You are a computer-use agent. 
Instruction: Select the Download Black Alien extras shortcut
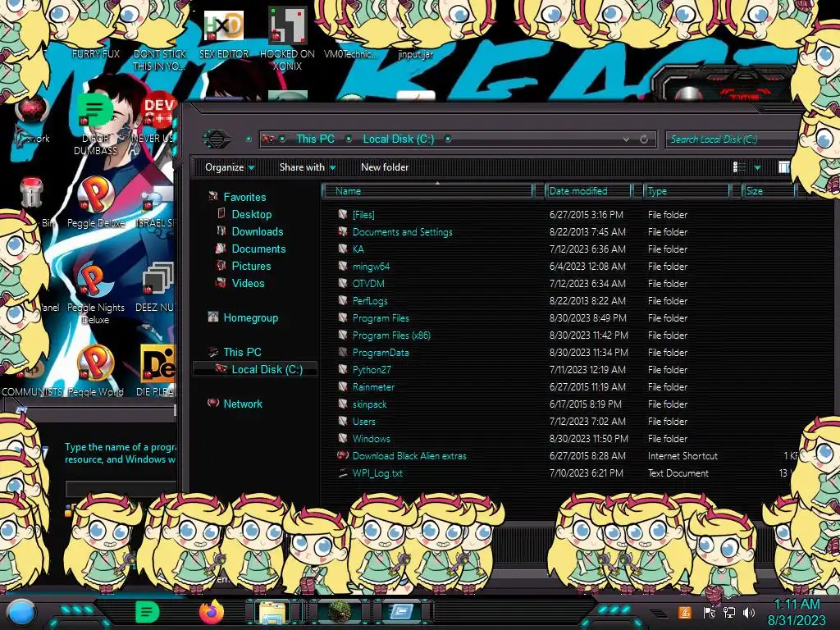[x=409, y=456]
